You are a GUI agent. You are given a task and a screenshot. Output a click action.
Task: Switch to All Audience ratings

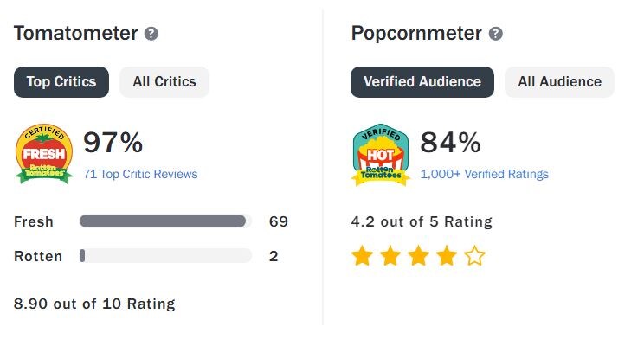click(559, 82)
